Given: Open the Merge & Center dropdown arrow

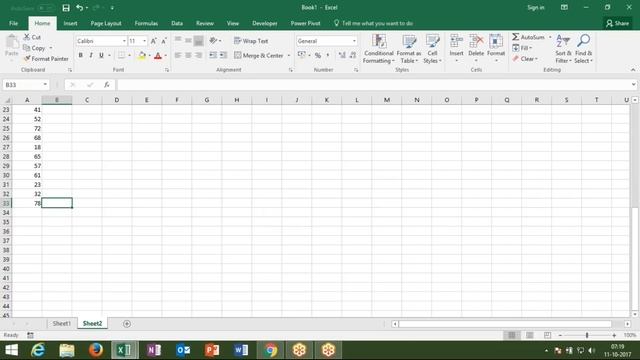Looking at the screenshot, I should tap(289, 55).
